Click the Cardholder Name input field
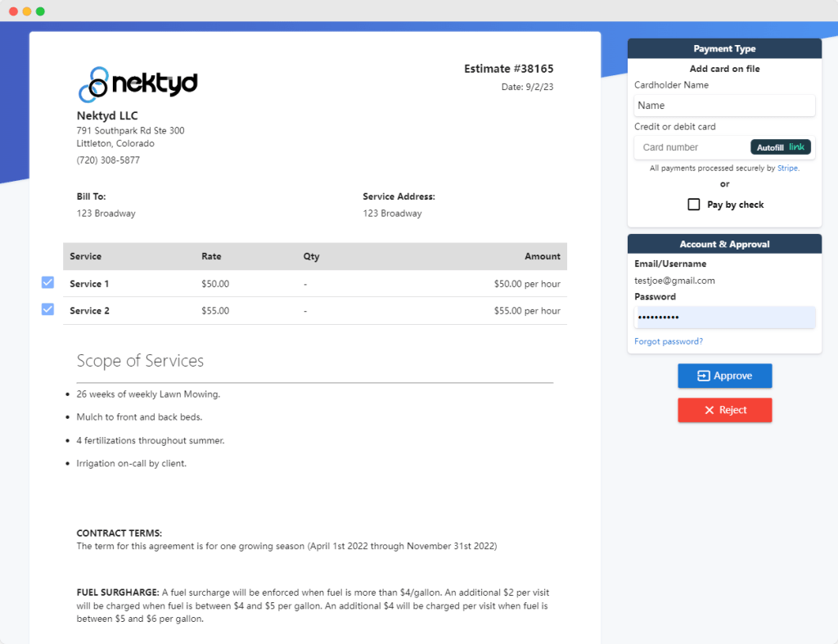 click(x=724, y=106)
